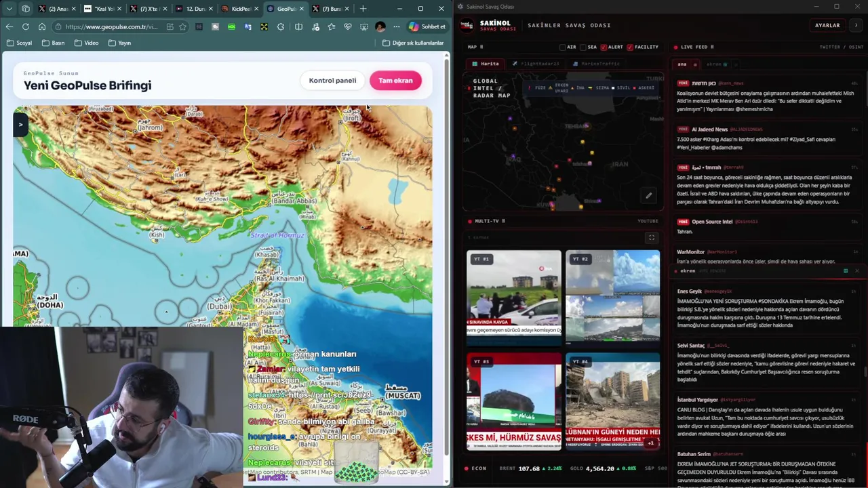
Task: Open AYARLAR in Sakinol window
Action: tap(827, 25)
